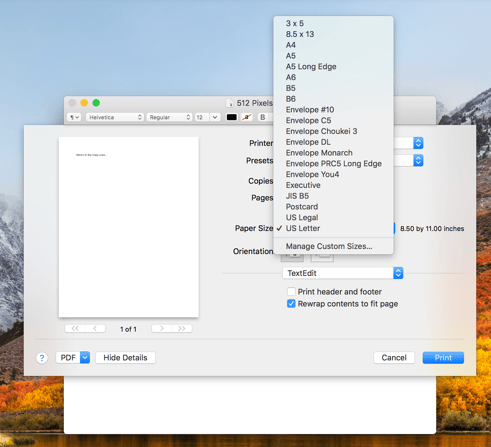Viewport: 491px width, 447px height.
Task: Uncheck Rewrap contents to fit page
Action: [x=291, y=304]
